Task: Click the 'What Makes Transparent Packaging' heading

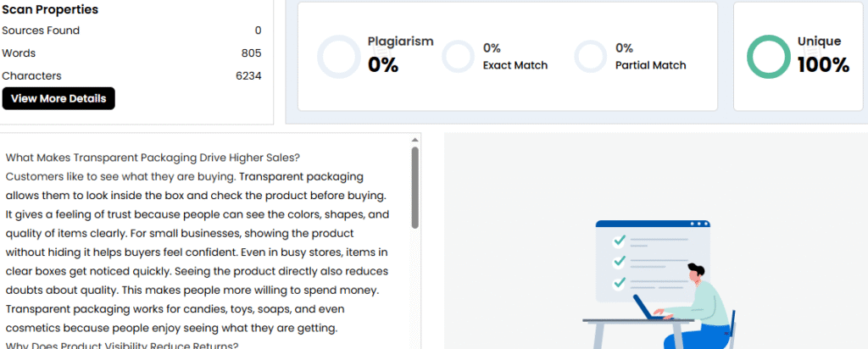Action: [153, 158]
